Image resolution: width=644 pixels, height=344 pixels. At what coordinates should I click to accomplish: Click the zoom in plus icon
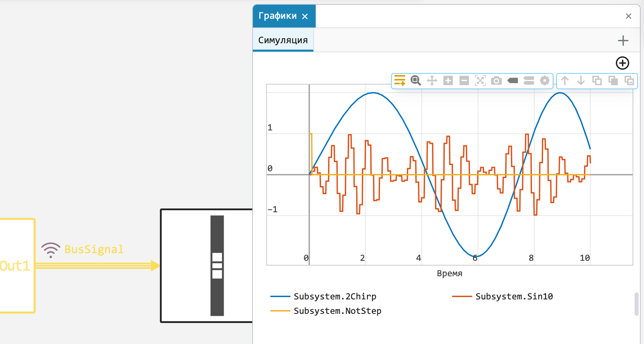(448, 80)
